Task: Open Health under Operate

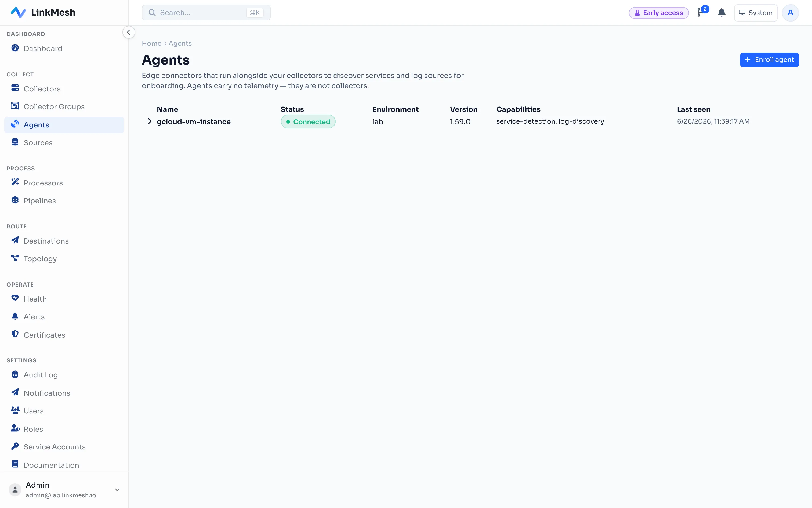Action: coord(64,299)
